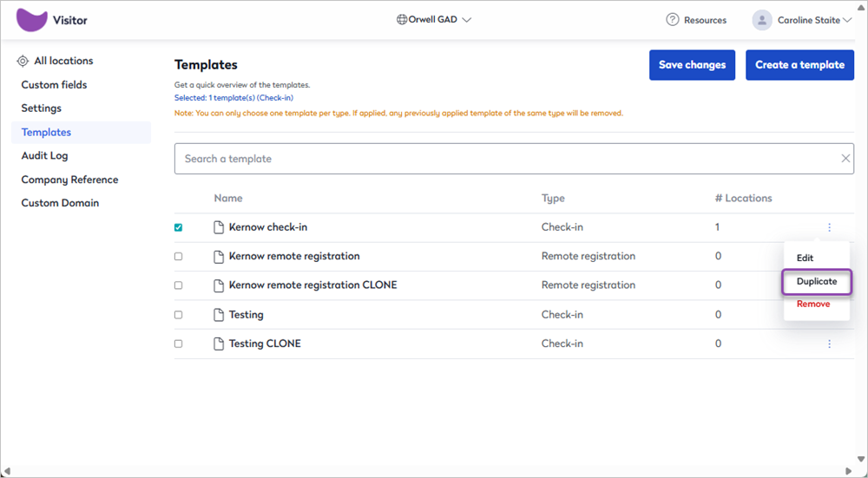
Task: Click the All locations label
Action: point(63,61)
